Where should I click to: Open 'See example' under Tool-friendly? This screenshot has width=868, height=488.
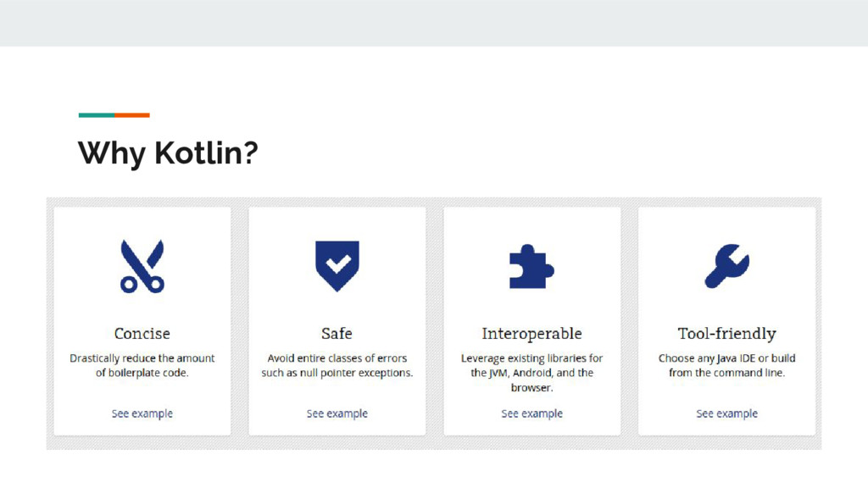726,413
